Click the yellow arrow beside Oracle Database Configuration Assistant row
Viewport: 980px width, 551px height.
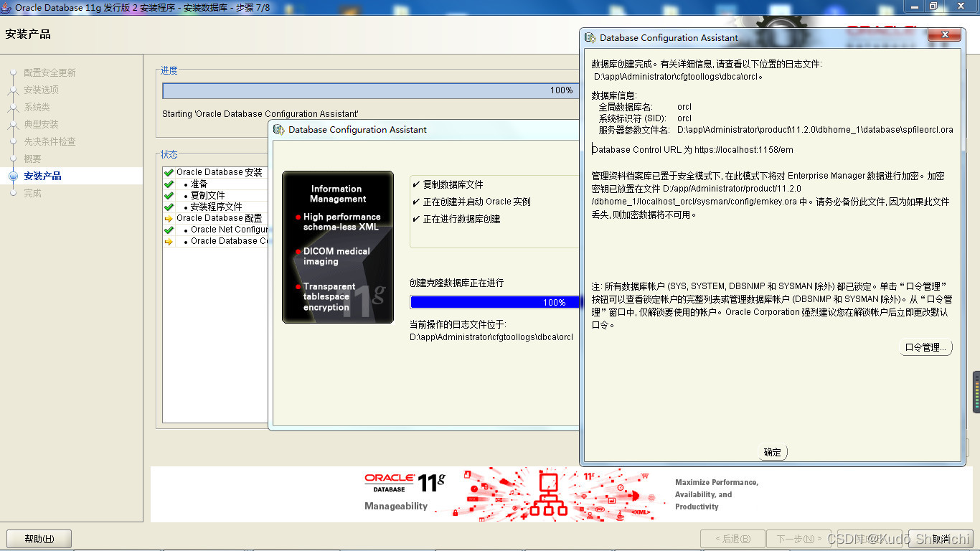pyautogui.click(x=169, y=241)
